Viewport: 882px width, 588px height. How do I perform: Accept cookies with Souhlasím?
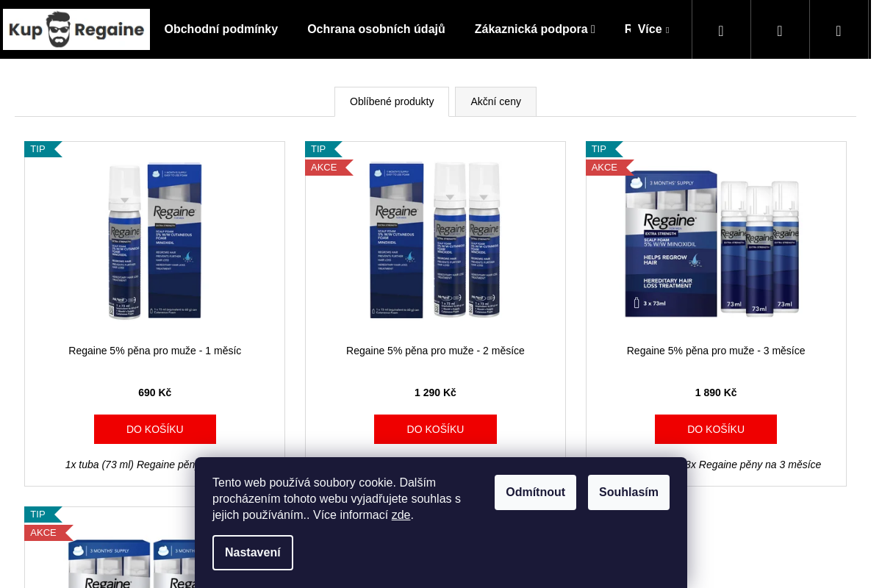628,492
